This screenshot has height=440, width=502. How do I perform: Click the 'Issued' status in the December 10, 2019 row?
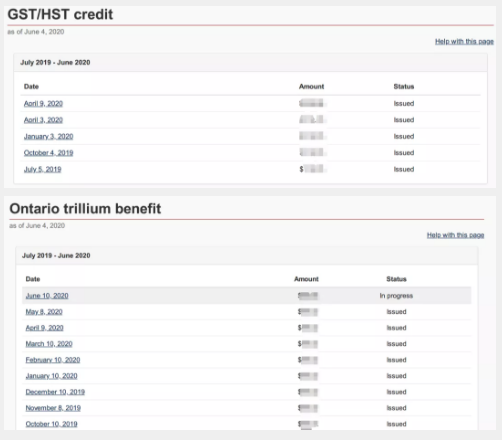[x=396, y=392]
